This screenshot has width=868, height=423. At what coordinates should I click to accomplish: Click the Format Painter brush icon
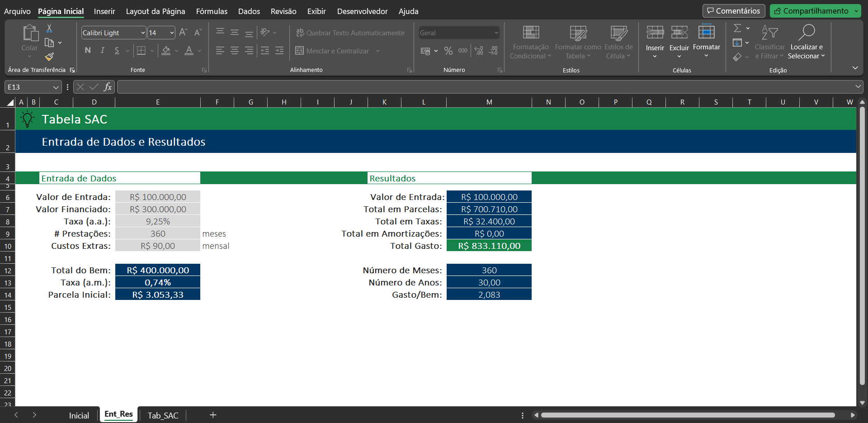(x=49, y=57)
